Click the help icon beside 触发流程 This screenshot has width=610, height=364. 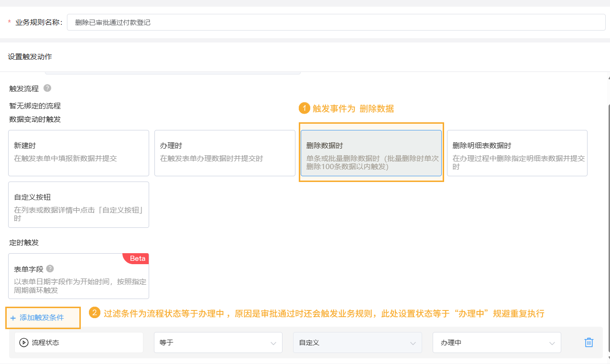47,88
